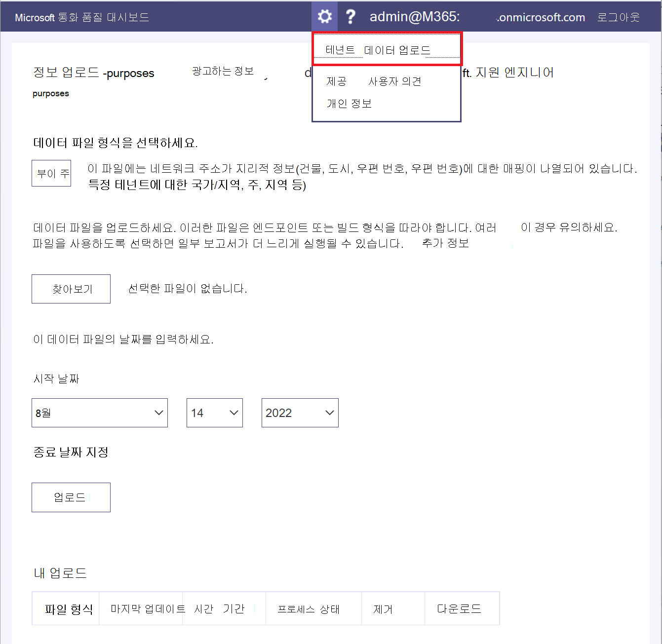Screen dimensions: 662x644
Task: Click the 시작 날짜 label
Action: (x=56, y=379)
